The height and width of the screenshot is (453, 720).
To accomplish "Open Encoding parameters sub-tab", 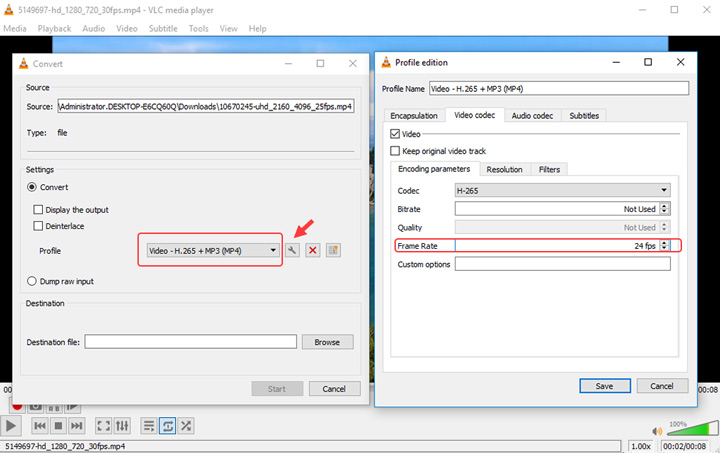I will [x=434, y=169].
